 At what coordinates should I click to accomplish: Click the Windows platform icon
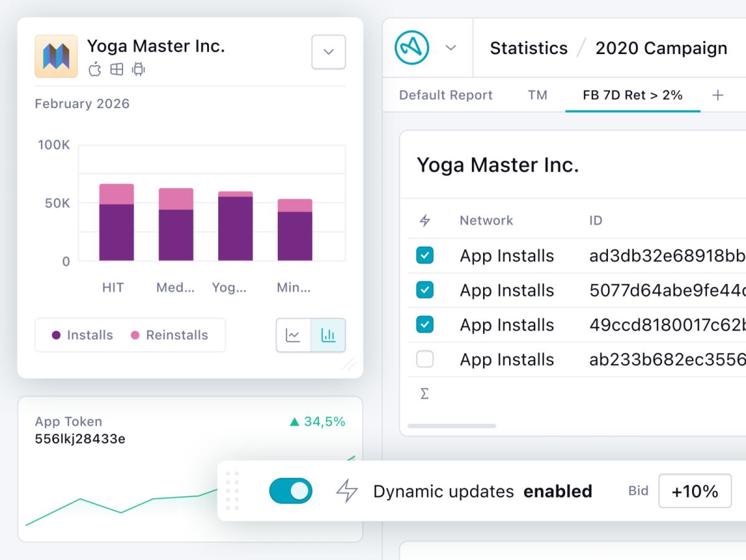click(x=116, y=70)
